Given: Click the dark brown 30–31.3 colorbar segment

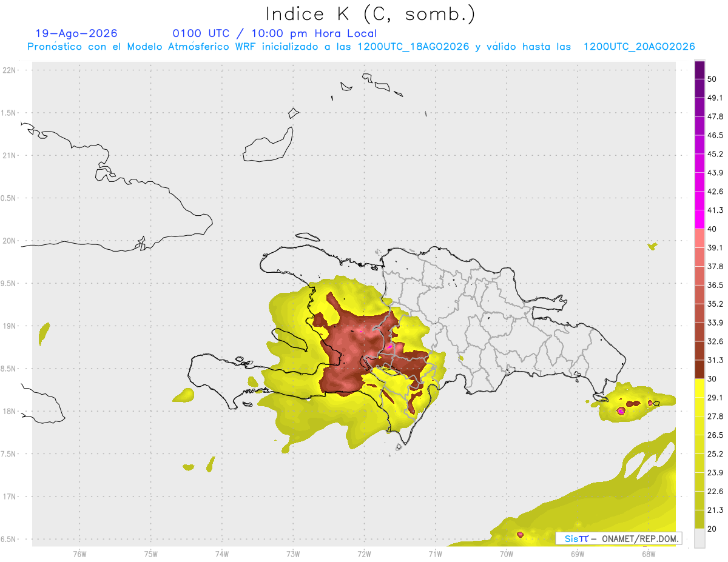Looking at the screenshot, I should coord(700,369).
